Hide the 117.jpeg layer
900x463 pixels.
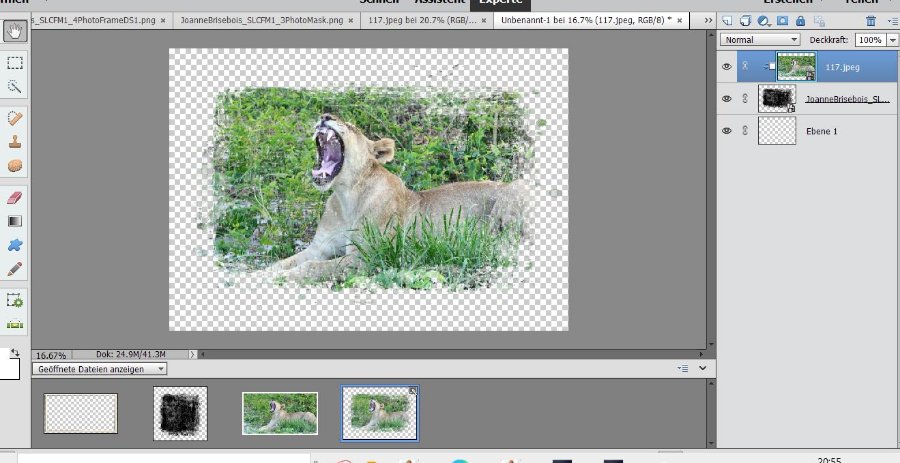tap(727, 66)
